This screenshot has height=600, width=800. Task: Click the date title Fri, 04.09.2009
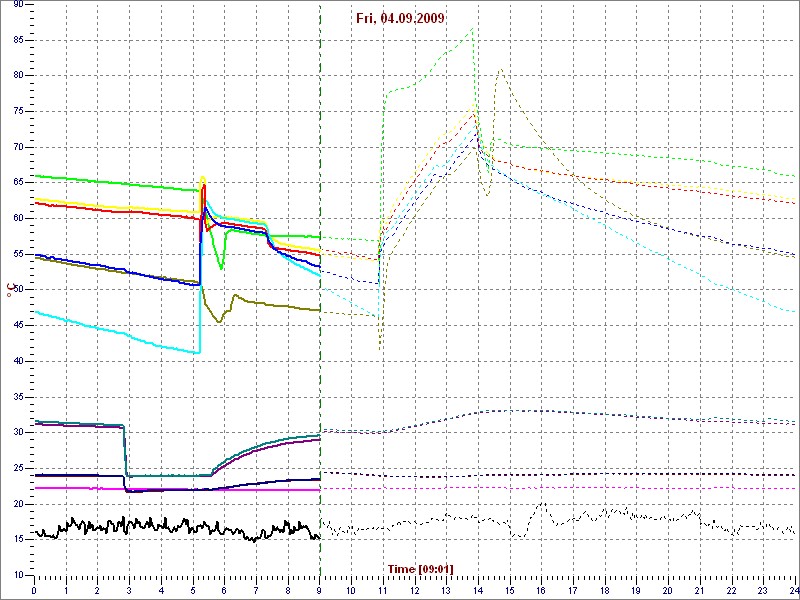(x=400, y=18)
